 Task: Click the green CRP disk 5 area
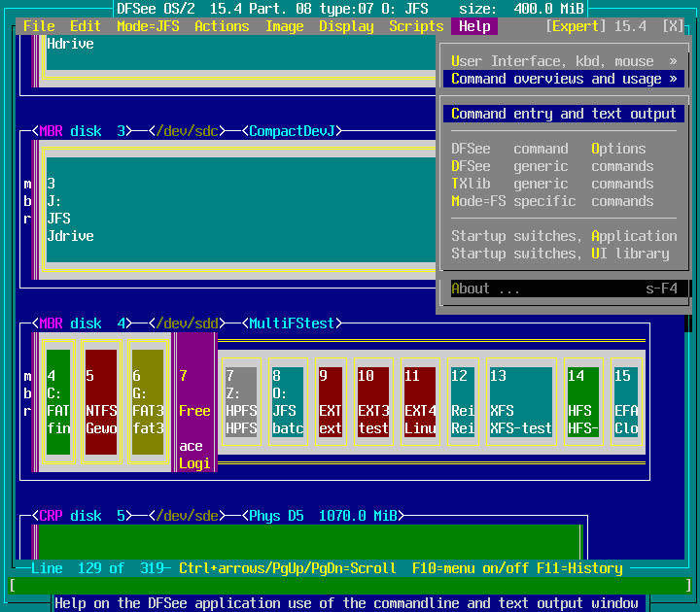point(311,541)
